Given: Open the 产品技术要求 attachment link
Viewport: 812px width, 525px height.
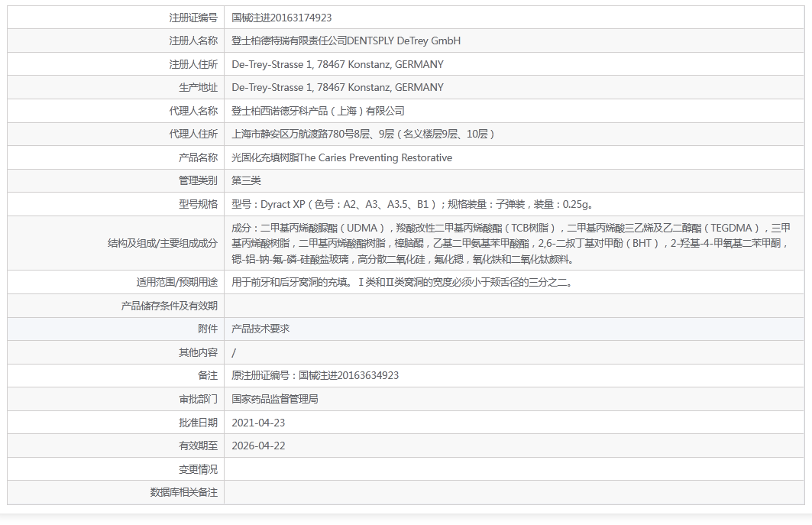Looking at the screenshot, I should 260,329.
